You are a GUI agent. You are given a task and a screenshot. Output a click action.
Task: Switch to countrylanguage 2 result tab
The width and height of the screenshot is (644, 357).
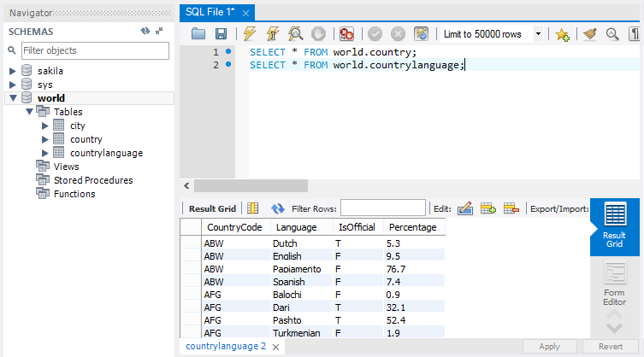(226, 347)
